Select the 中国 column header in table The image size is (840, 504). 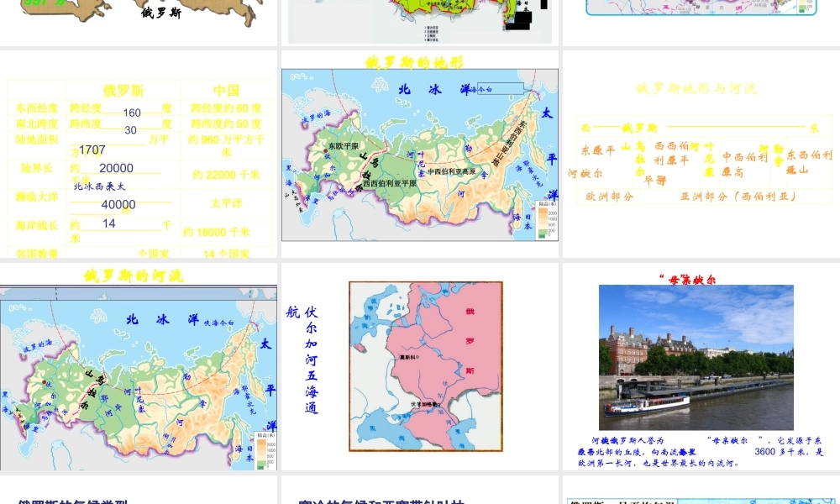click(226, 91)
